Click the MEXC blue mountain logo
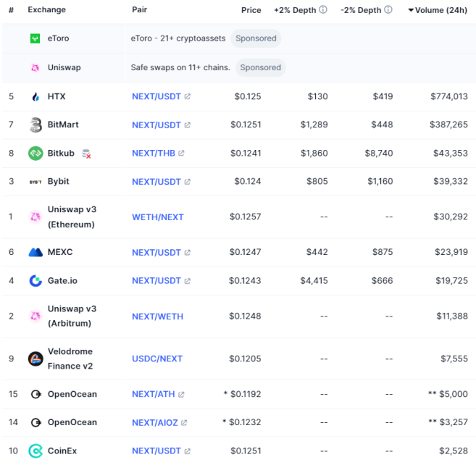Viewport: 476px width, 465px height. tap(36, 252)
